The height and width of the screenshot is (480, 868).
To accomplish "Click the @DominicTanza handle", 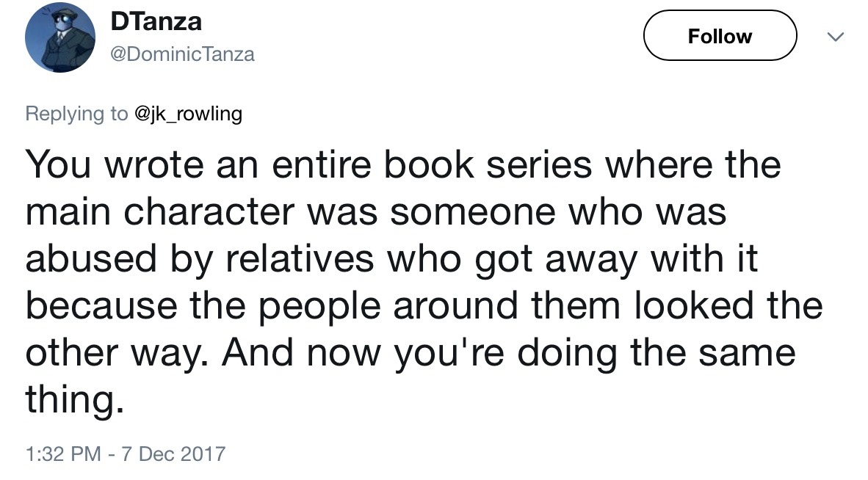I will click(x=182, y=54).
